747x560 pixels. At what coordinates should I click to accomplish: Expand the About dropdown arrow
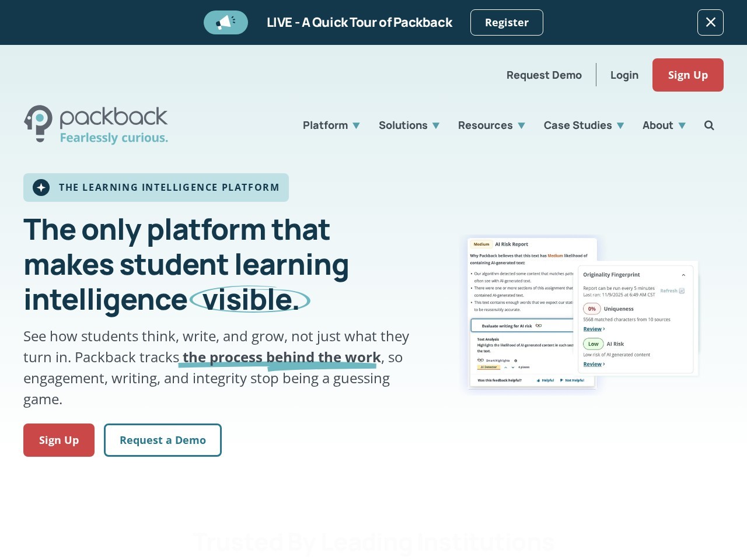click(x=682, y=125)
